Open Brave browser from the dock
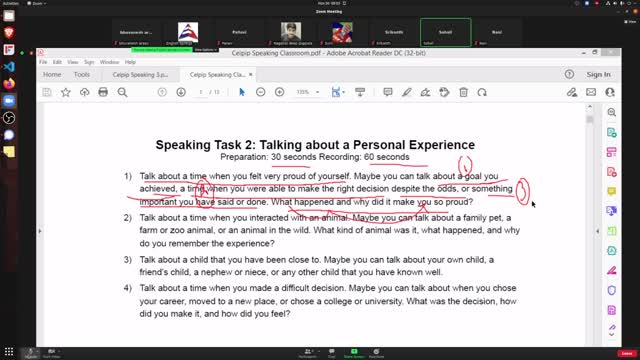 pyautogui.click(x=9, y=33)
